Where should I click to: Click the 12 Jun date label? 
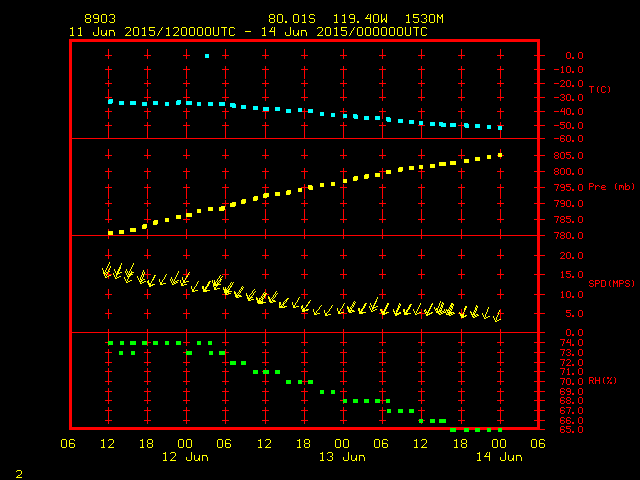(185, 457)
